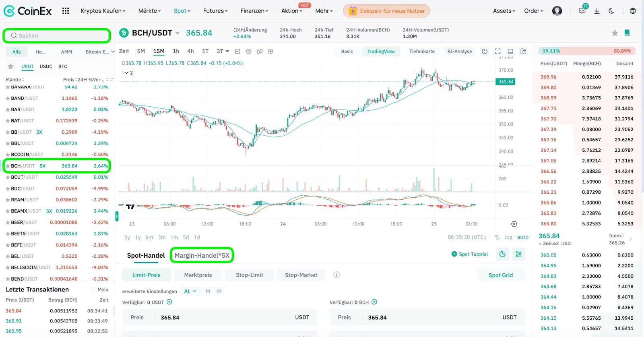Switch to the Basic chart view
Viewport: 644px width, 337px height.
347,52
